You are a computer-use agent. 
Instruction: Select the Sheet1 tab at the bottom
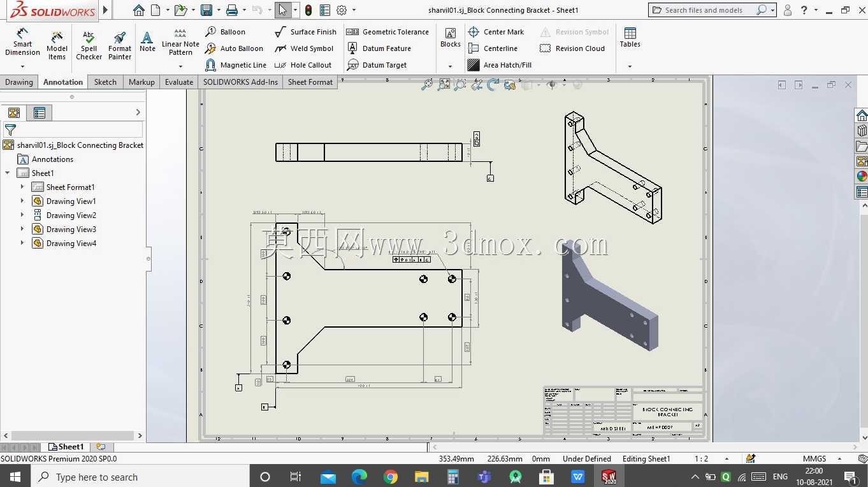[66, 447]
